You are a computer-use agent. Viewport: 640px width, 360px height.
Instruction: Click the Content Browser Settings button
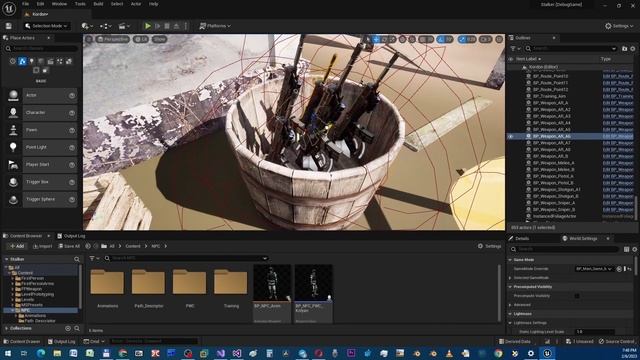[x=489, y=246]
